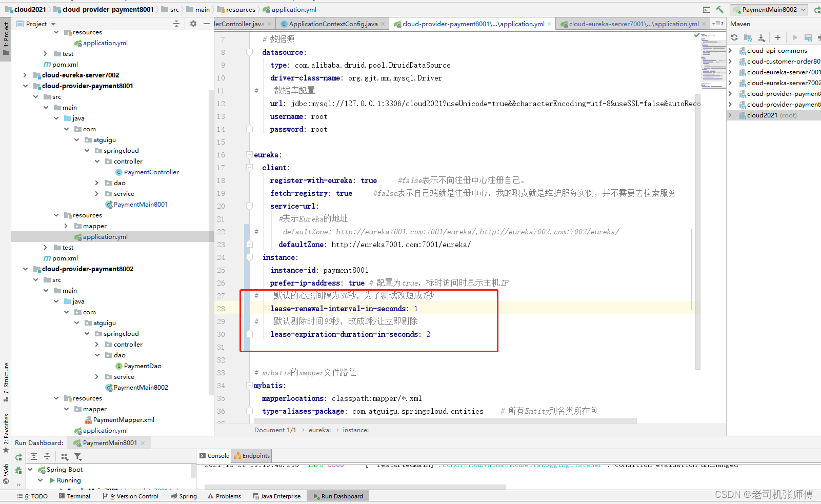Click Maven Generate Sources and Update Folders icon
The image size is (821, 504).
pos(748,37)
